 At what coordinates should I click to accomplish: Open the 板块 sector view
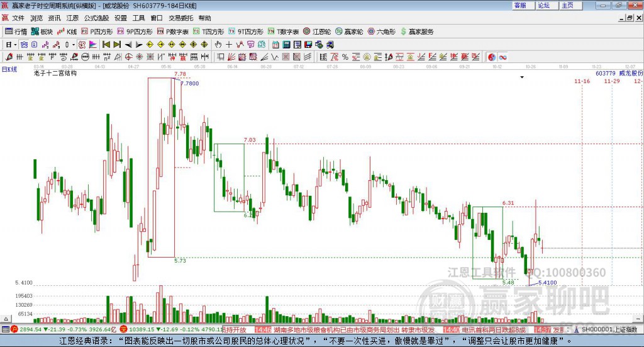(x=42, y=31)
